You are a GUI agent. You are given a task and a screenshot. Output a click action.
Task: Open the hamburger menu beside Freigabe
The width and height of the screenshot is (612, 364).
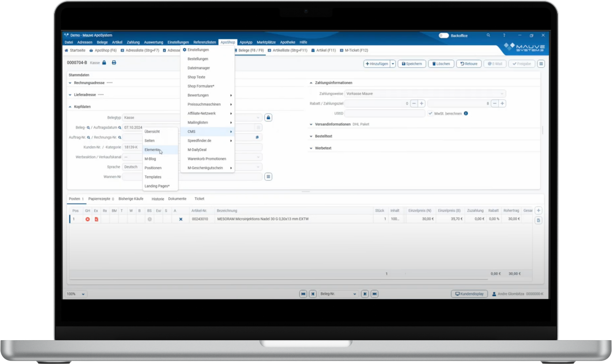[x=541, y=64]
